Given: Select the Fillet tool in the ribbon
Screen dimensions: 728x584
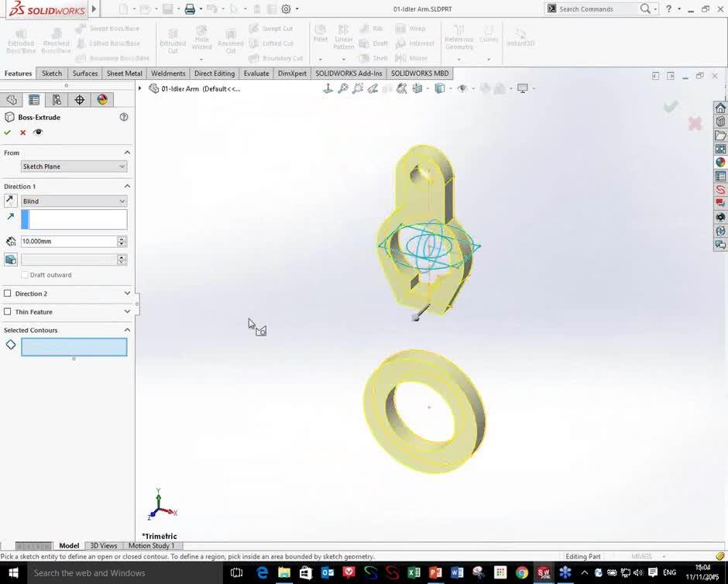Looking at the screenshot, I should point(320,35).
